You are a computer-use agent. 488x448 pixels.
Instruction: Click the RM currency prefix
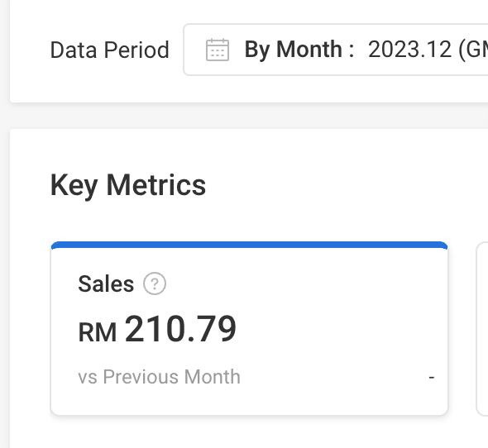tap(98, 332)
